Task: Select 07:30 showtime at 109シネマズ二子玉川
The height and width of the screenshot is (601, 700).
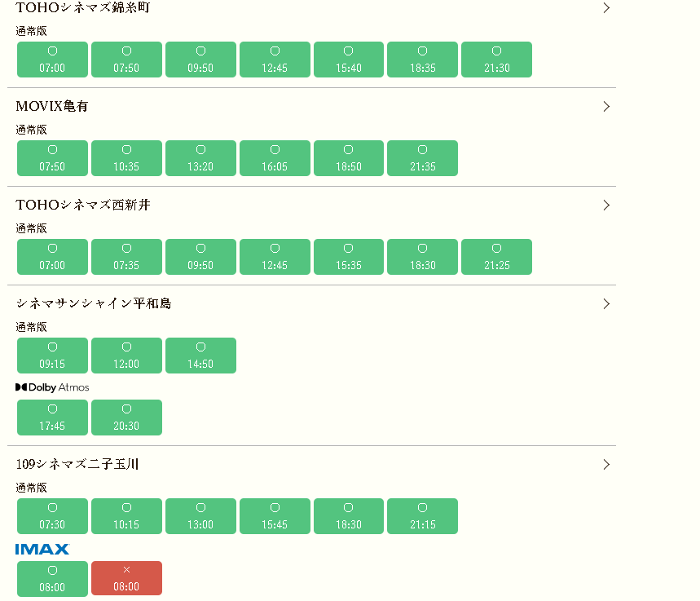Action: tap(52, 516)
